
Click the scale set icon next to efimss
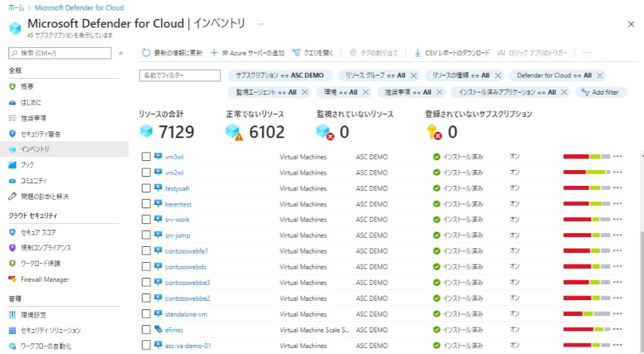(x=158, y=329)
